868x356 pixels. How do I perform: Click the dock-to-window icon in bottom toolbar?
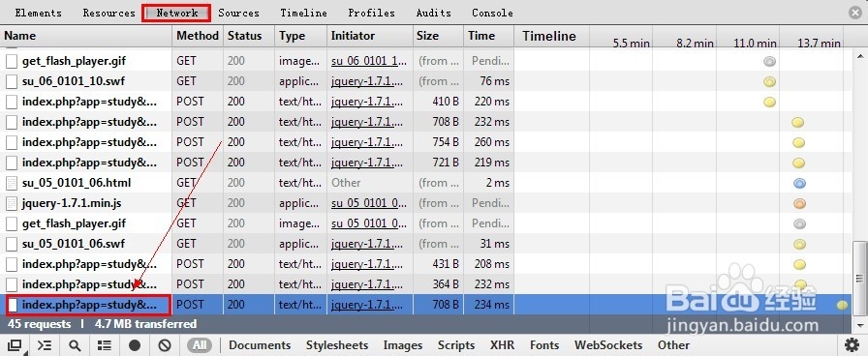point(15,345)
